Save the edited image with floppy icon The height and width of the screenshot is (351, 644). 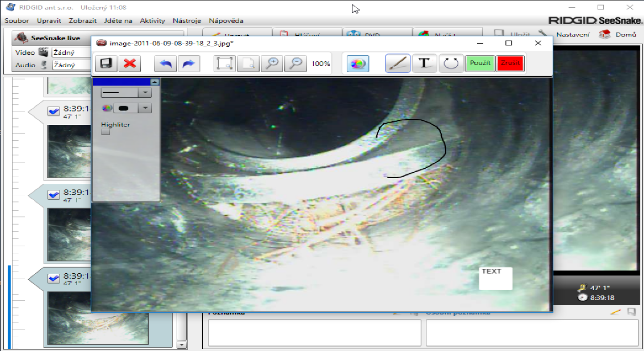(106, 63)
